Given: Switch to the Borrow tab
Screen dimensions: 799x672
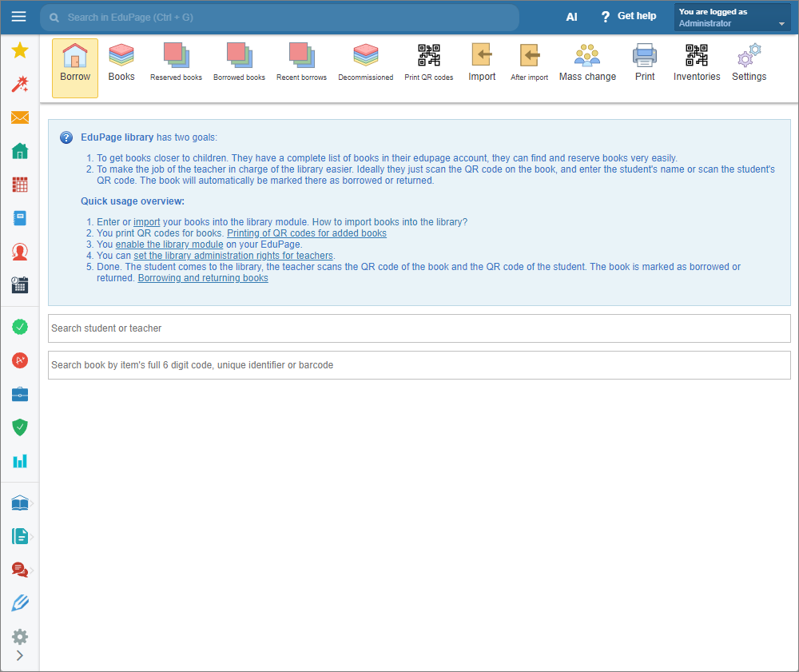Looking at the screenshot, I should [x=75, y=67].
